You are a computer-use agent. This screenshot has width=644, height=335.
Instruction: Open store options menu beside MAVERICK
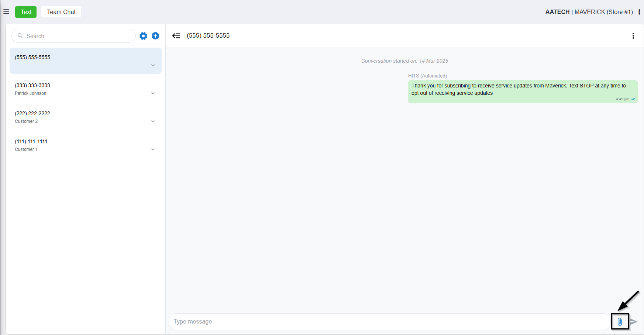[639, 12]
